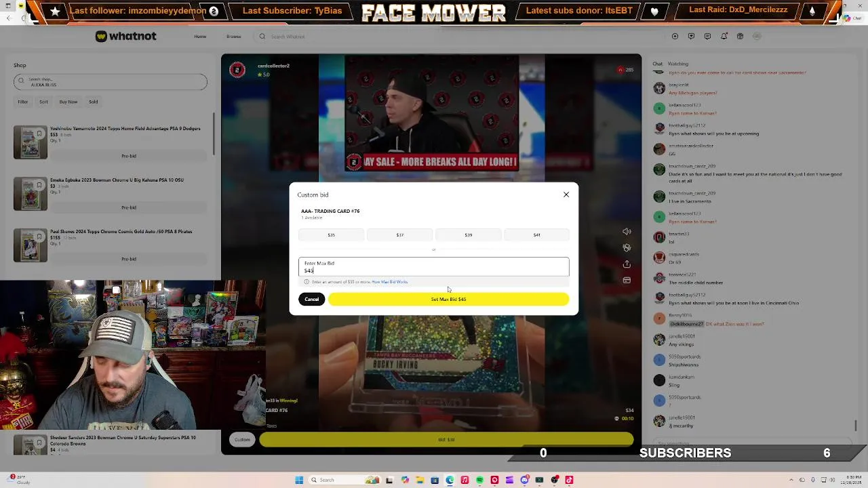Screen dimensions: 868x488
Task: Open the Windows Start button
Action: coord(299,480)
